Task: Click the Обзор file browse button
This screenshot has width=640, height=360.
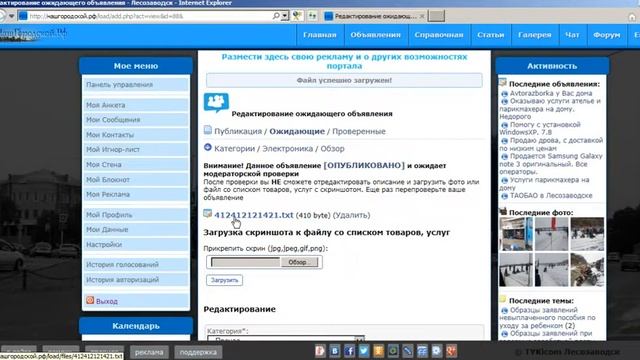Action: tap(300, 262)
